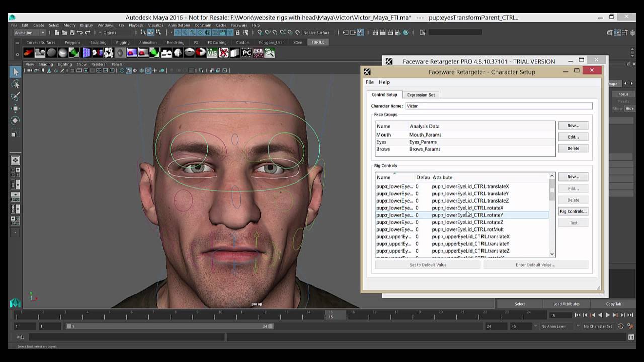Select the arrow Select tool in toolbox
Viewport: 644px width, 362px height.
point(15,72)
